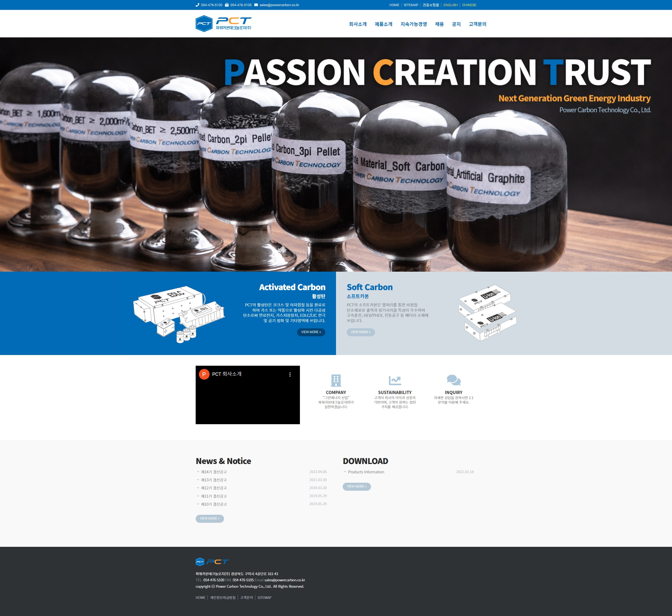Open the 제10기 결산공고 notice
Screen dimensions: 672x616
[x=214, y=504]
